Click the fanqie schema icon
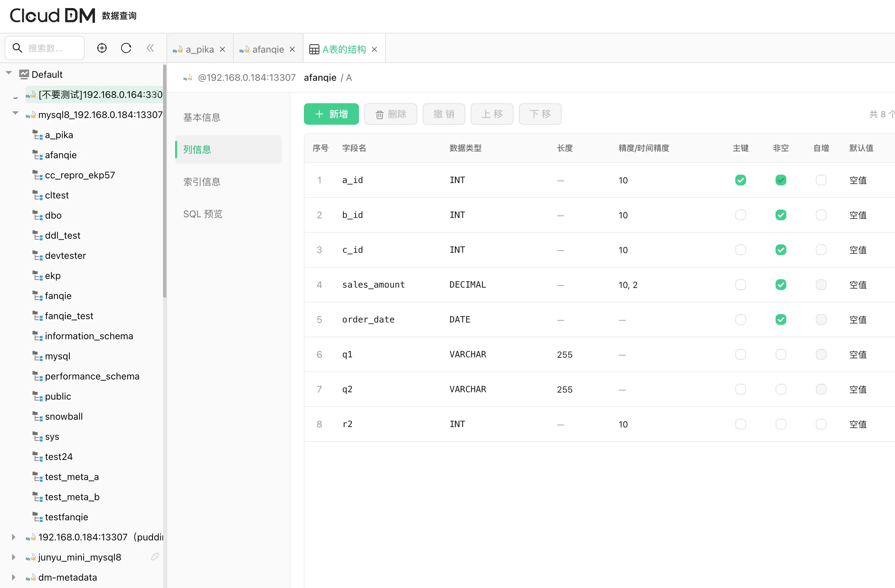The width and height of the screenshot is (895, 588). (x=37, y=296)
